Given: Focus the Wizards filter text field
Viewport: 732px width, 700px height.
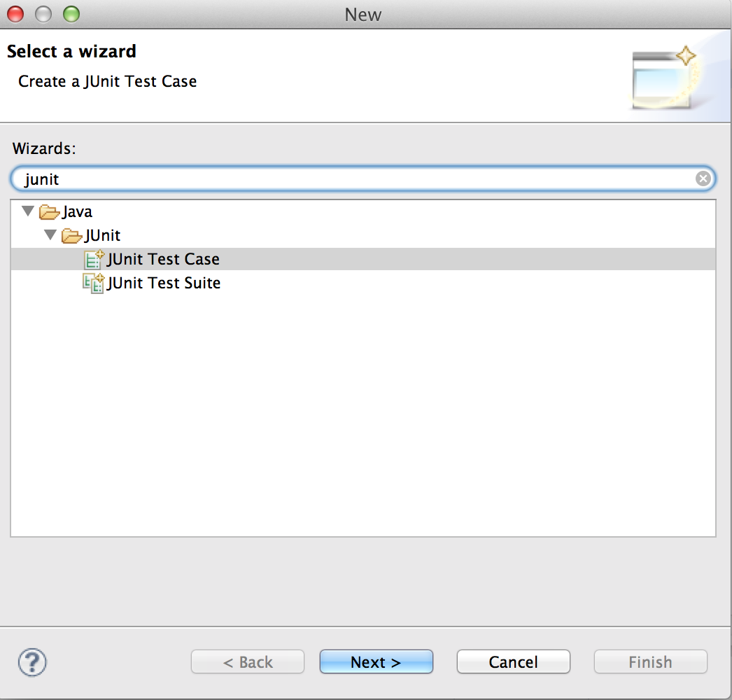Looking at the screenshot, I should tap(363, 178).
